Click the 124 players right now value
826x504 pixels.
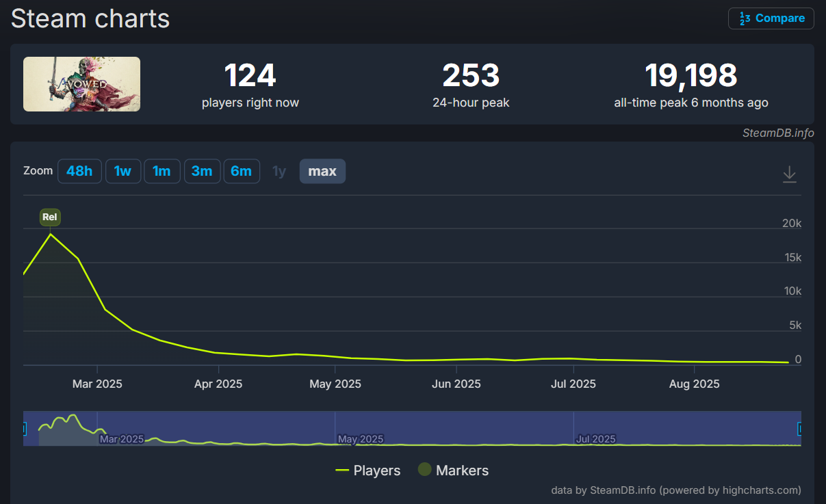coord(250,75)
